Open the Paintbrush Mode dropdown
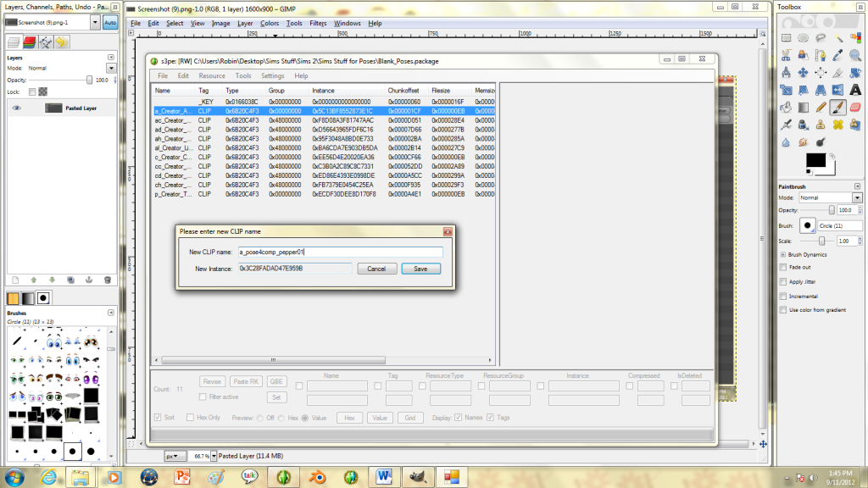The image size is (868, 488). coord(857,197)
